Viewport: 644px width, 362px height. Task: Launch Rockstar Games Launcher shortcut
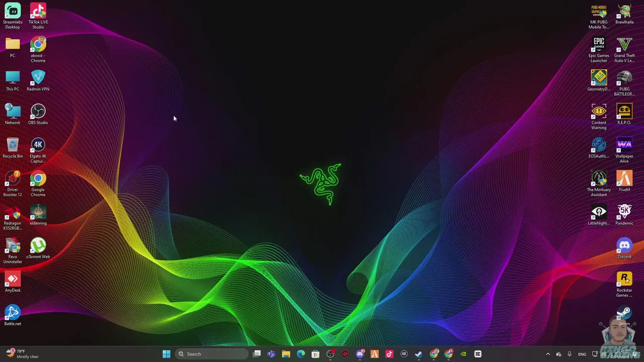coord(624,285)
